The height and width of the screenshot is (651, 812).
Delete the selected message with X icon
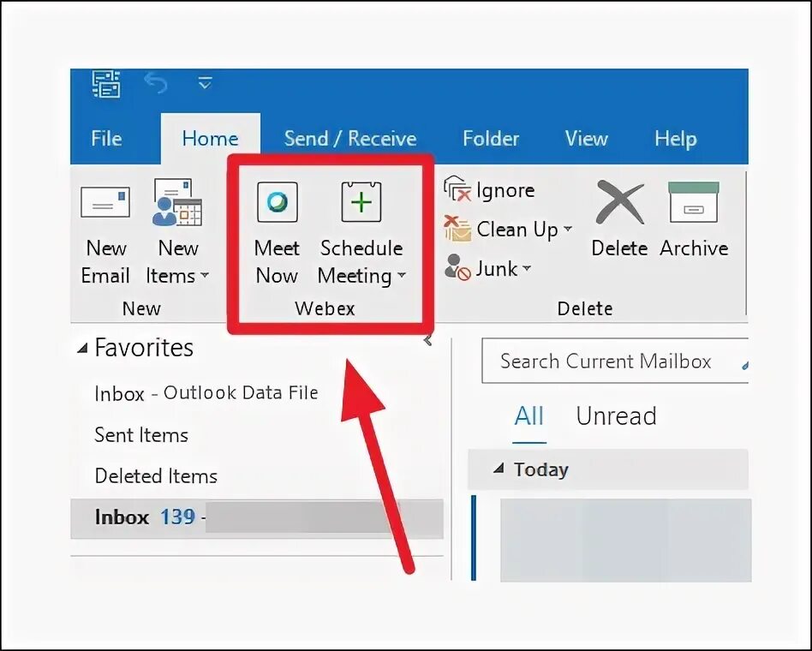coord(619,202)
